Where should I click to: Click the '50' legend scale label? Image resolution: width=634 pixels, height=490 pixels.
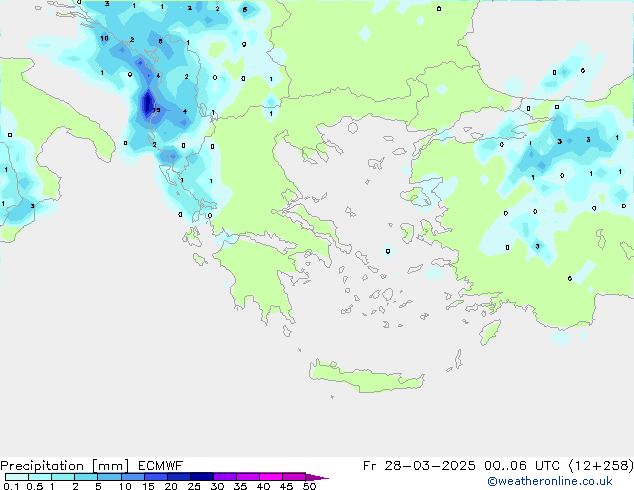point(309,486)
